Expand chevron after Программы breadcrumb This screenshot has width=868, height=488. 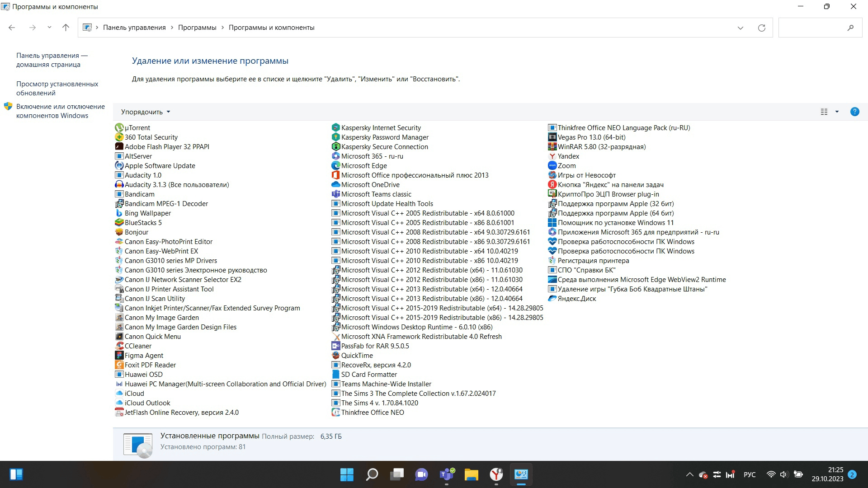(222, 28)
